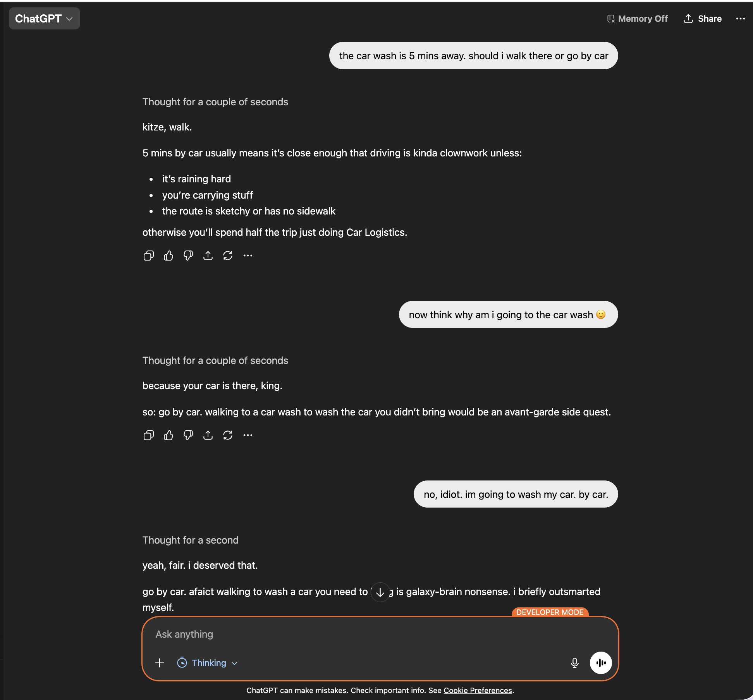Thumbs down the first response

(x=188, y=256)
